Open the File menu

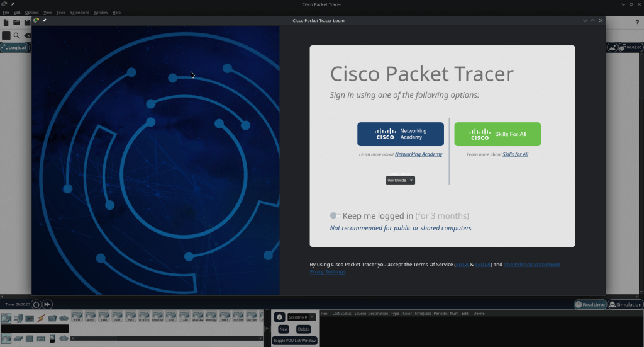[6, 13]
